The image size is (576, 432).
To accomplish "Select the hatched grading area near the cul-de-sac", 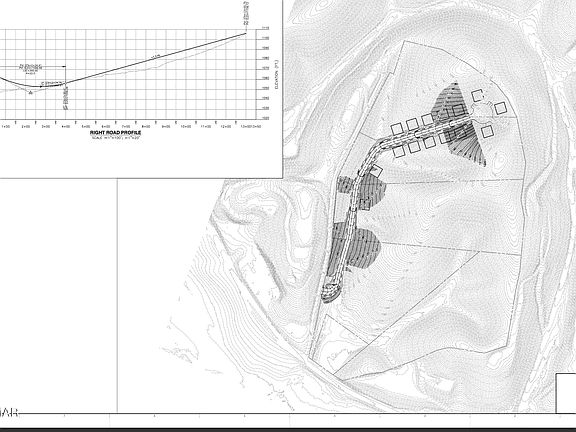I will click(458, 125).
